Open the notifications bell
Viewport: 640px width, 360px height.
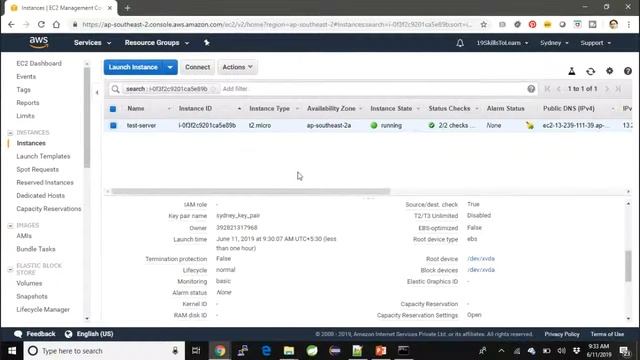coord(460,43)
